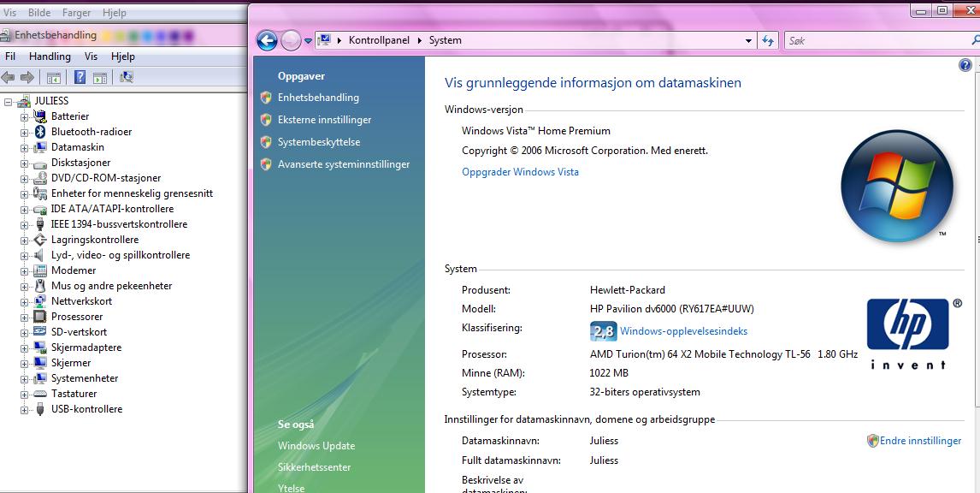
Task: Click the Mus og andre pekeenheter icon
Action: coord(40,286)
